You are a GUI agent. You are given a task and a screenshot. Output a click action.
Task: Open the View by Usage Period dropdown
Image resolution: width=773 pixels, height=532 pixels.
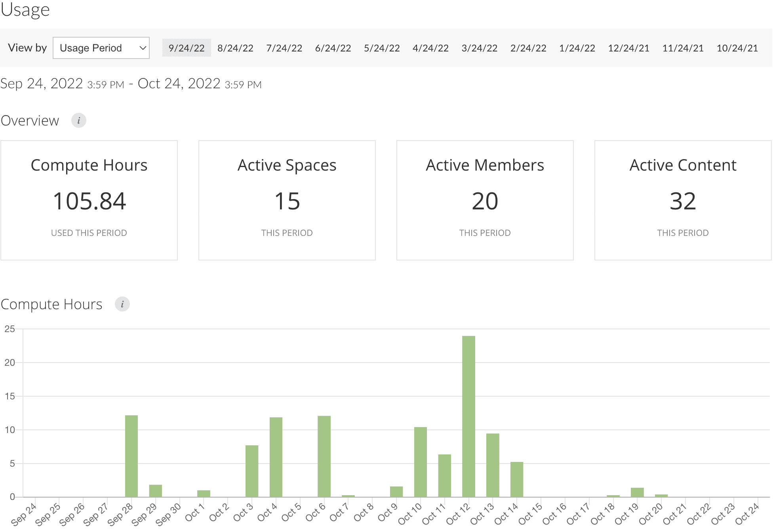[x=101, y=48]
